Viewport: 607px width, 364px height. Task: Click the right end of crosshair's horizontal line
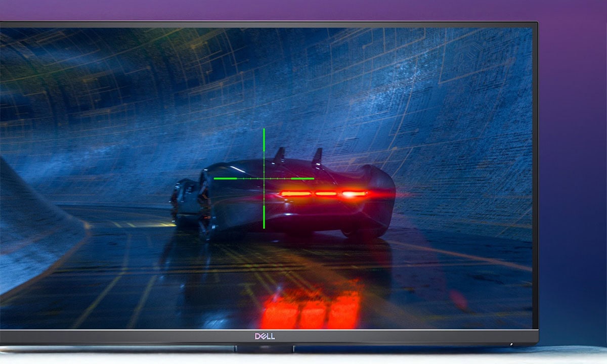pos(313,178)
